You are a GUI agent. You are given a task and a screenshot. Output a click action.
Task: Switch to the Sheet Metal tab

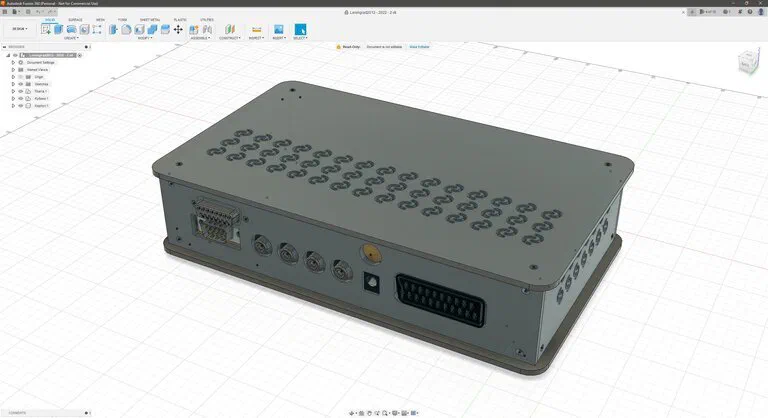tap(150, 20)
